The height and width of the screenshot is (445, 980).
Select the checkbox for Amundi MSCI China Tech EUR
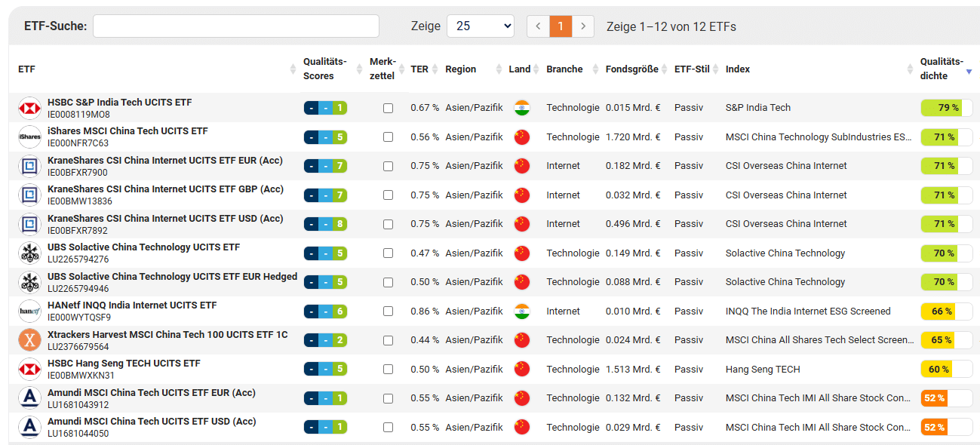(388, 398)
